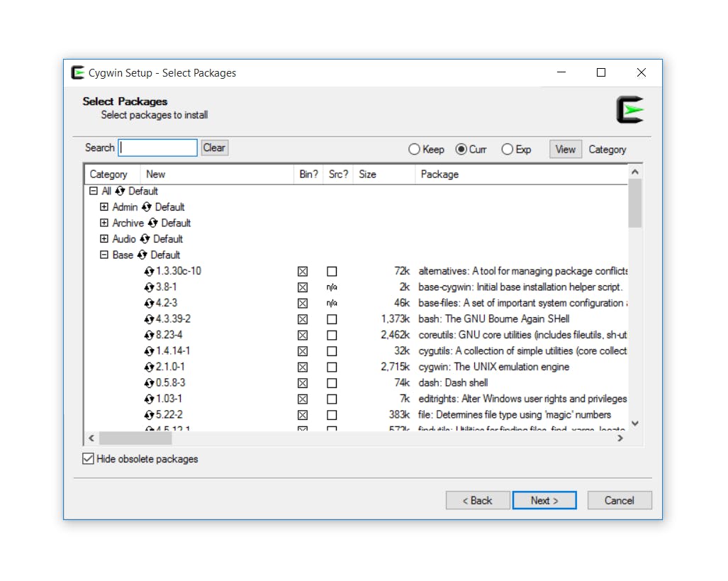728x581 pixels.
Task: Click the cycle icon for Audio category
Action: 145,239
